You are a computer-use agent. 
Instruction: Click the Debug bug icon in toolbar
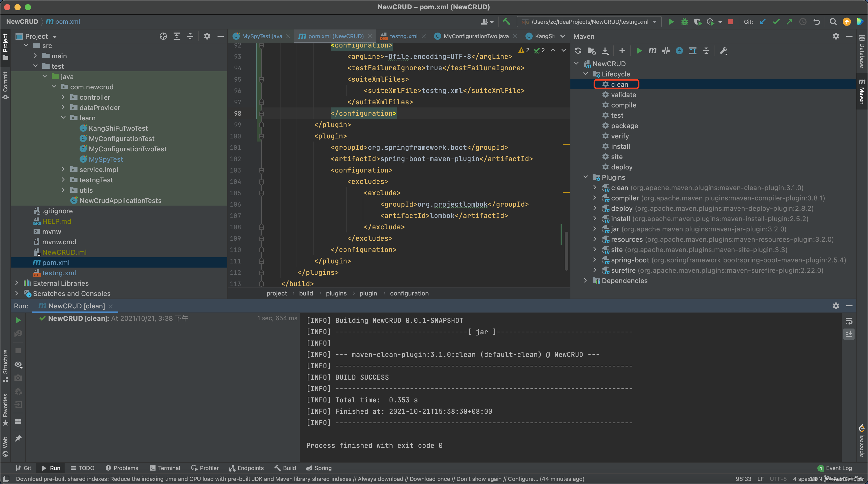pos(684,21)
